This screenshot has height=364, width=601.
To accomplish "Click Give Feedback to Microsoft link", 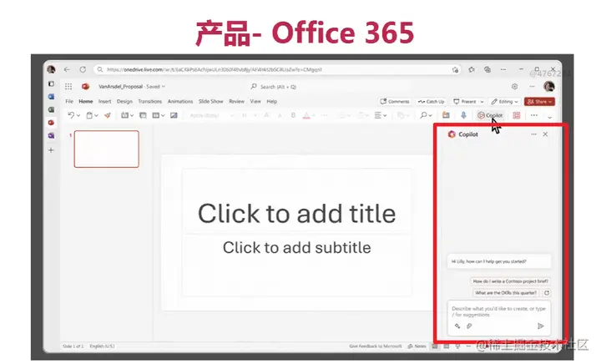I will 376,346.
